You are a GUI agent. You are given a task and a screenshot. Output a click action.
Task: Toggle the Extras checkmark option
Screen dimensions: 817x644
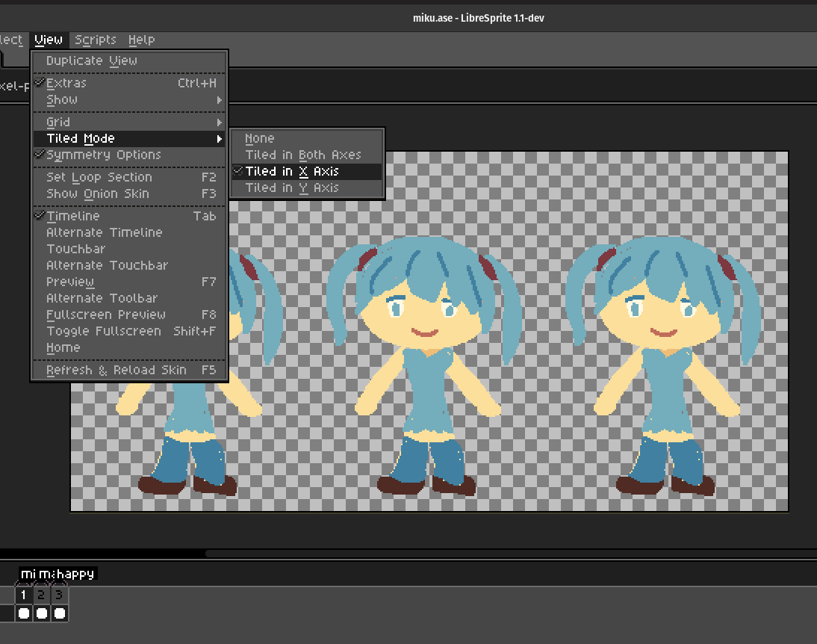click(129, 83)
